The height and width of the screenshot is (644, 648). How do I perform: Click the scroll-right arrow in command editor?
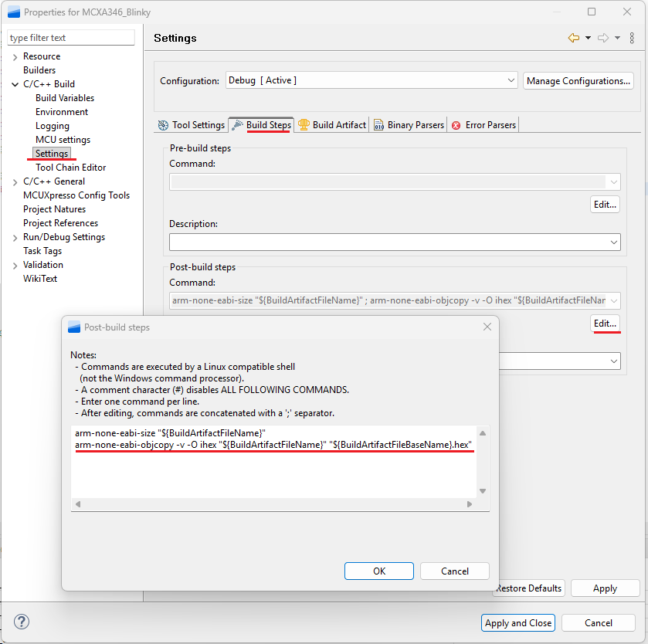(470, 504)
